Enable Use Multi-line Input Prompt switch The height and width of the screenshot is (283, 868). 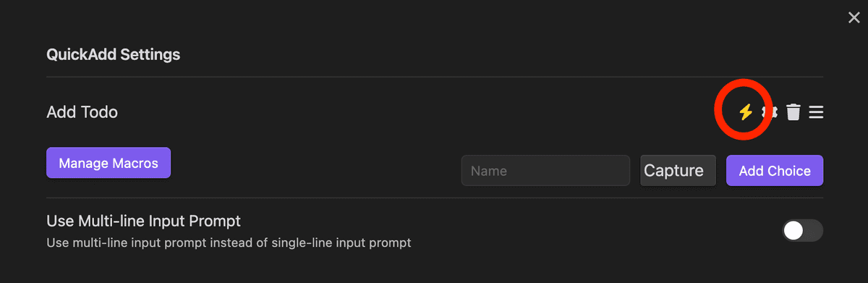(803, 231)
